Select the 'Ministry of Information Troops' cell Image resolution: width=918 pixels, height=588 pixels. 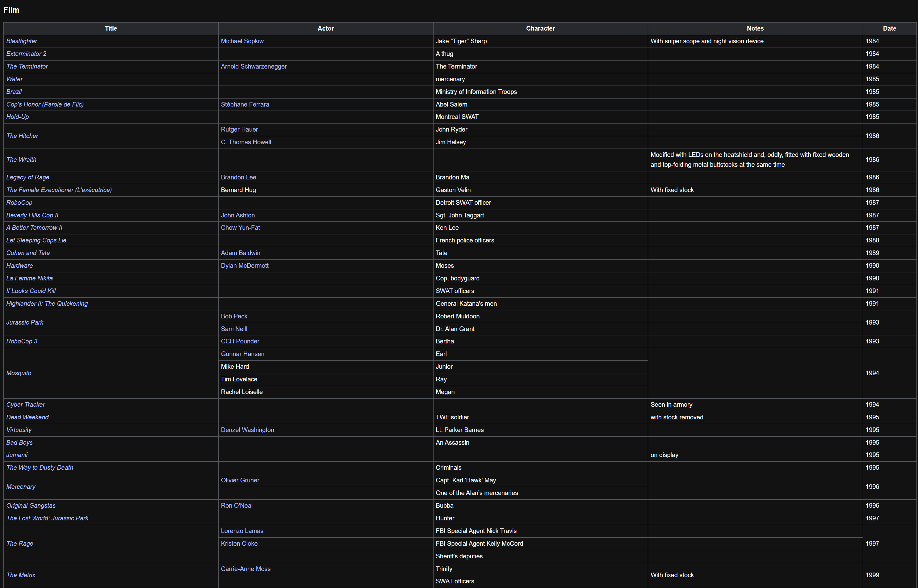[x=540, y=92]
